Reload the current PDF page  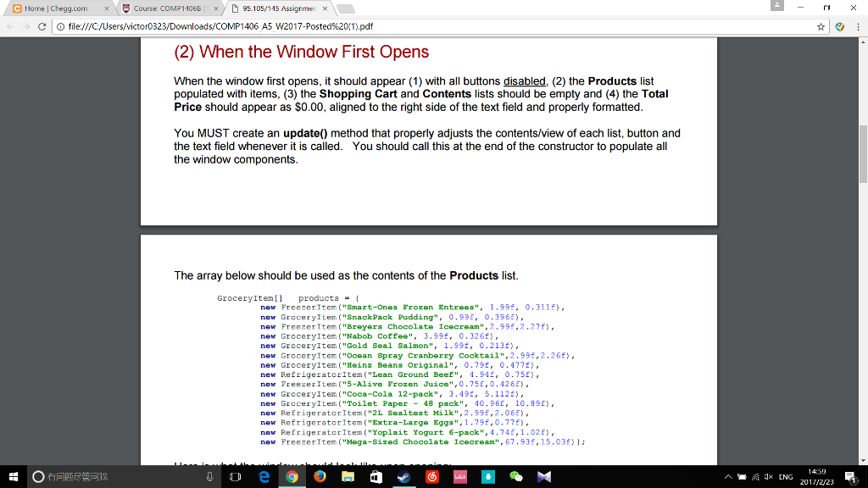pyautogui.click(x=42, y=26)
